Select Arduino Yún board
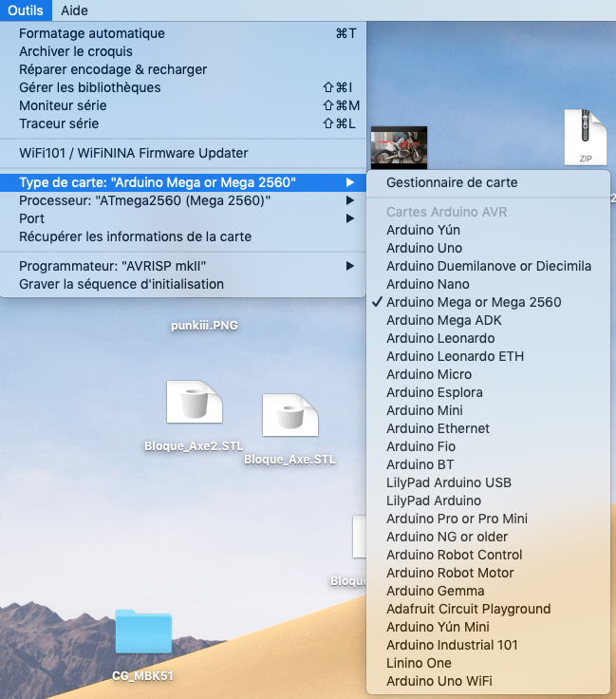The width and height of the screenshot is (616, 699). click(488, 230)
